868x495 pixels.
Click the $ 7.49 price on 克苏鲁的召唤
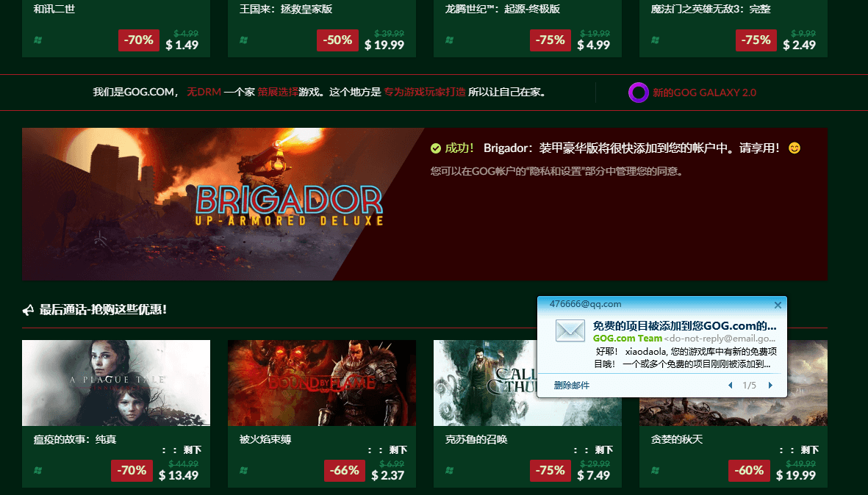593,475
